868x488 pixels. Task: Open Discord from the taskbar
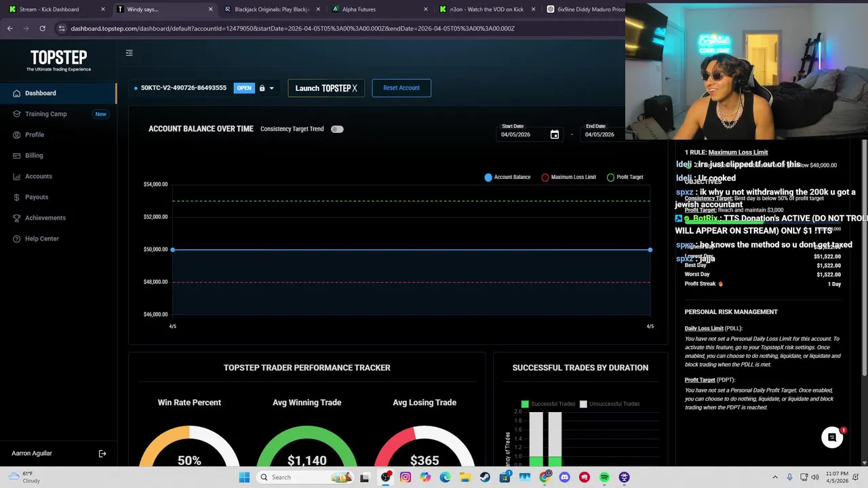[x=564, y=477]
